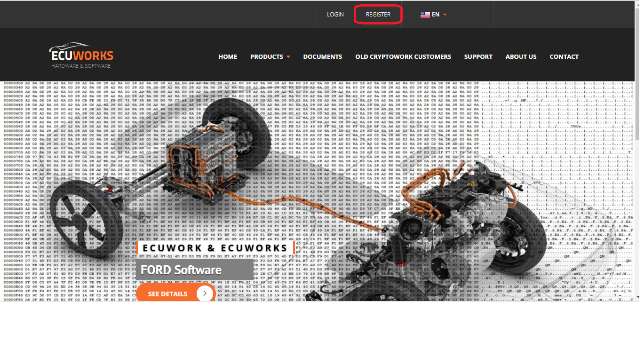Open the Documents menu item

point(323,56)
